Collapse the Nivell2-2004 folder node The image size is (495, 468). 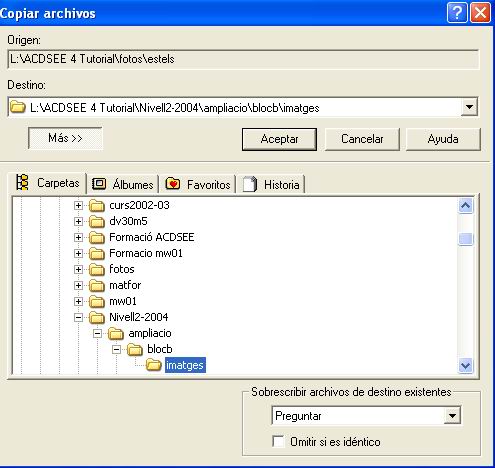pyautogui.click(x=78, y=317)
